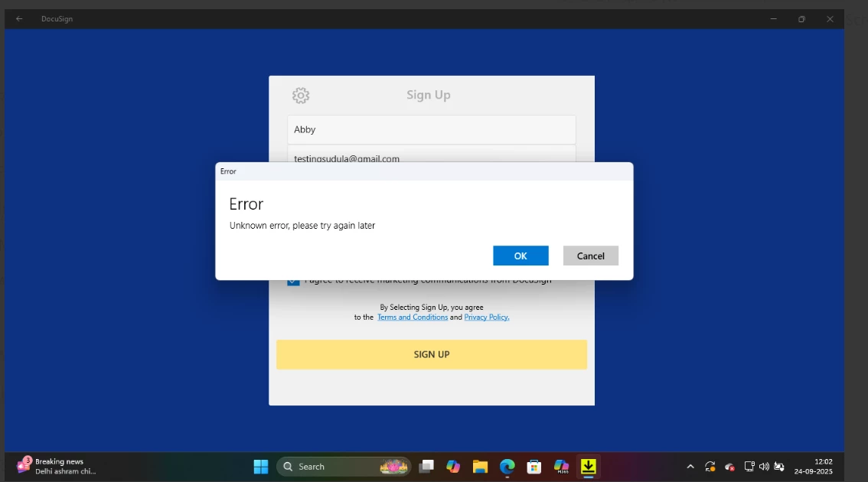The image size is (868, 482).
Task: Open Task View on the taskbar
Action: [426, 467]
